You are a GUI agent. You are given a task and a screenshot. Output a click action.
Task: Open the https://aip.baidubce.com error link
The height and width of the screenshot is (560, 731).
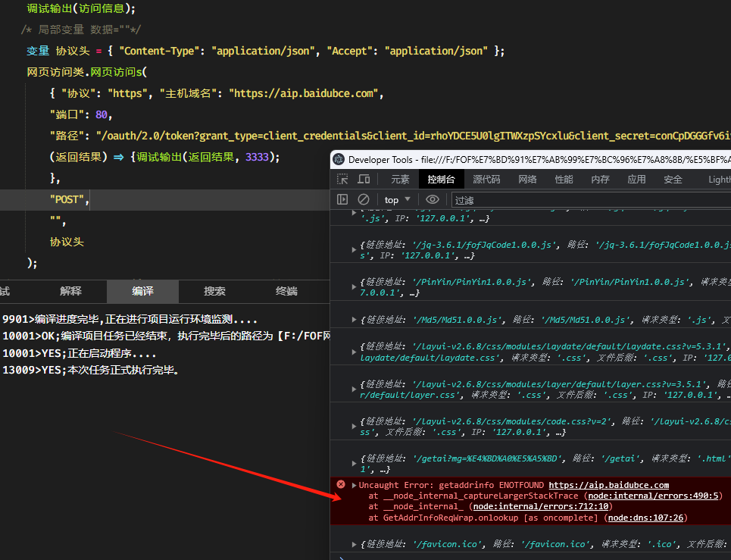[x=608, y=486]
